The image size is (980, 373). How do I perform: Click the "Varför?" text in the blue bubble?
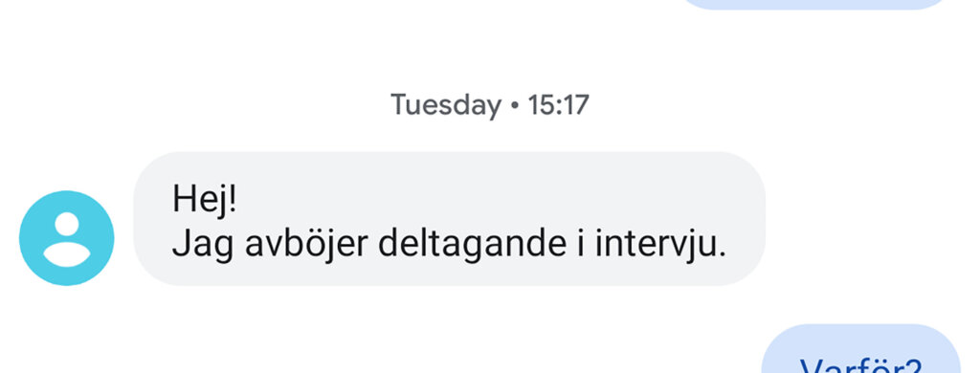[860, 365]
